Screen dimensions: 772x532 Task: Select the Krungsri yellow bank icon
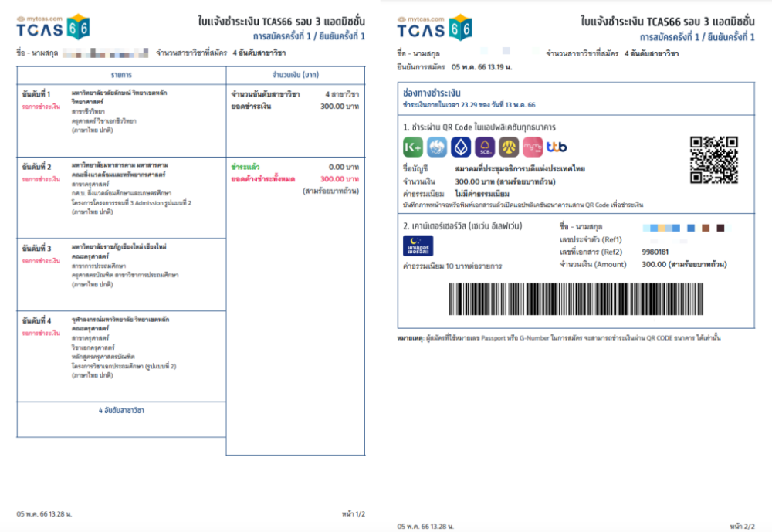click(508, 147)
